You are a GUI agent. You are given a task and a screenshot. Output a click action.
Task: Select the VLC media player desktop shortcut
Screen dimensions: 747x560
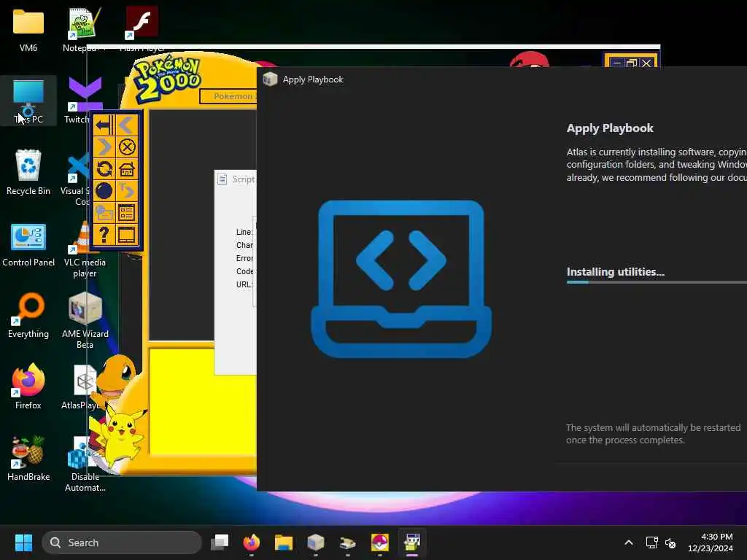[x=85, y=249]
